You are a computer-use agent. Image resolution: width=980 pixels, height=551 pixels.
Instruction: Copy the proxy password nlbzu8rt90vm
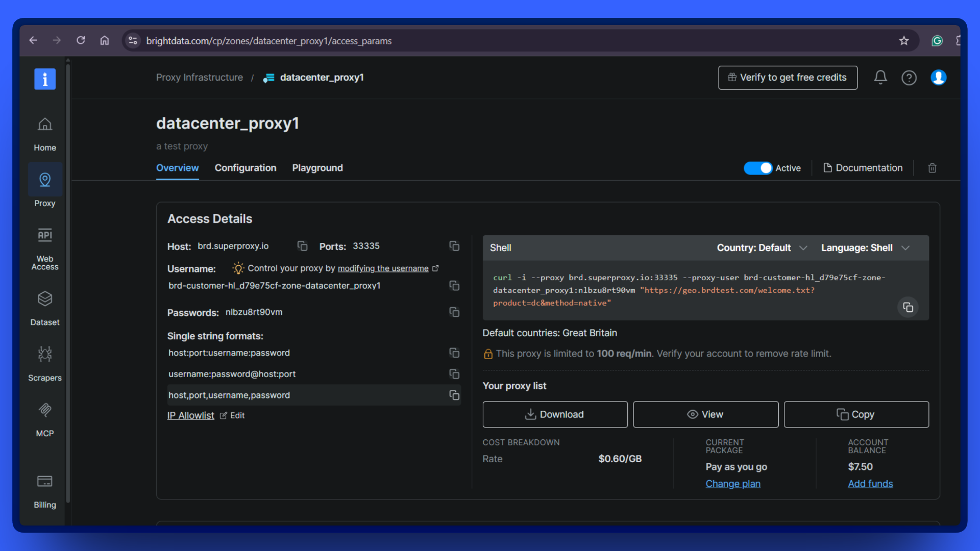[x=454, y=312]
